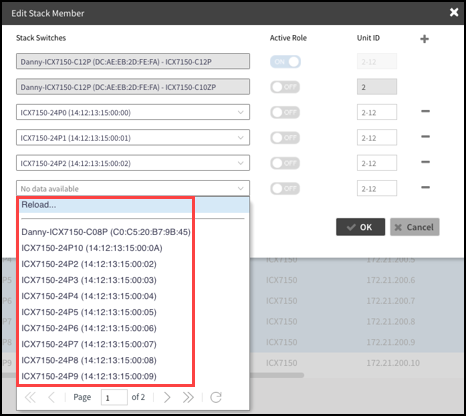
Task: Open the ICX7150-24P2 switch dropdown field
Action: pyautogui.click(x=133, y=163)
